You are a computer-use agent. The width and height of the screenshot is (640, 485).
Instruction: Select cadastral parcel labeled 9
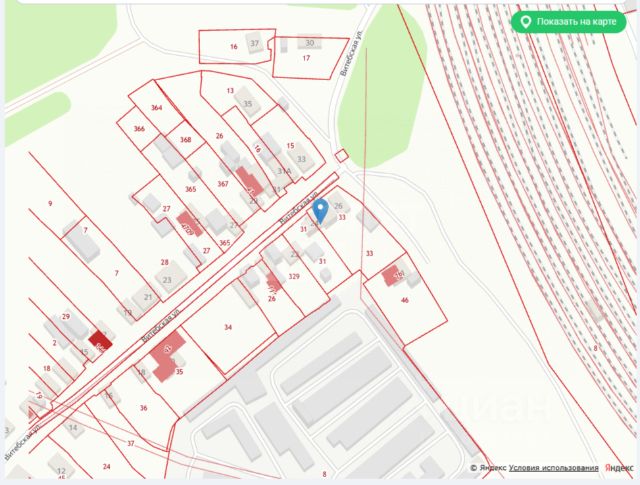click(50, 203)
